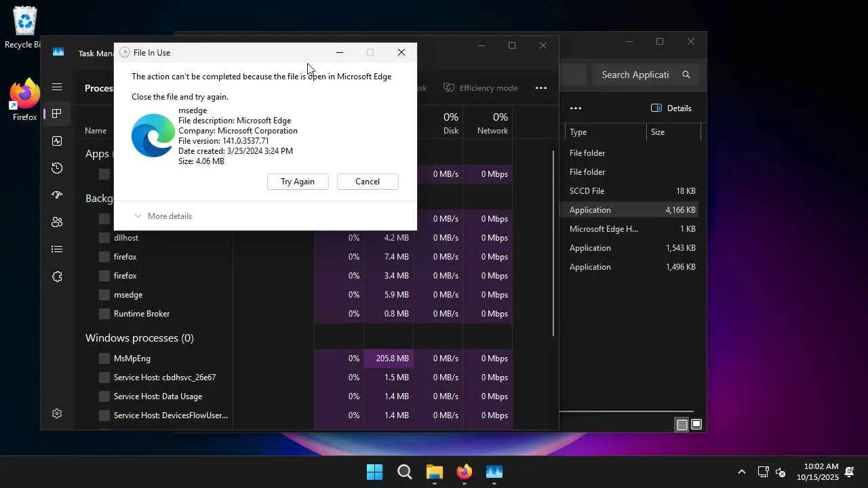Show hidden icons in the system tray
Viewport: 868px width, 488px height.
(x=741, y=472)
